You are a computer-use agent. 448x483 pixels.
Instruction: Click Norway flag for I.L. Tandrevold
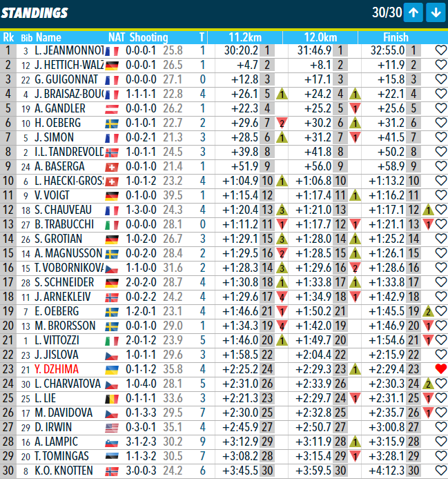[113, 152]
